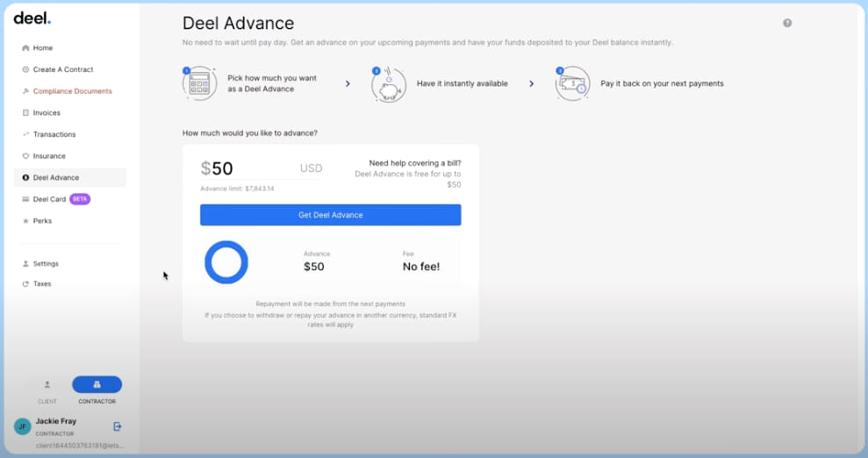
Task: Click the JF avatar circle
Action: [22, 426]
